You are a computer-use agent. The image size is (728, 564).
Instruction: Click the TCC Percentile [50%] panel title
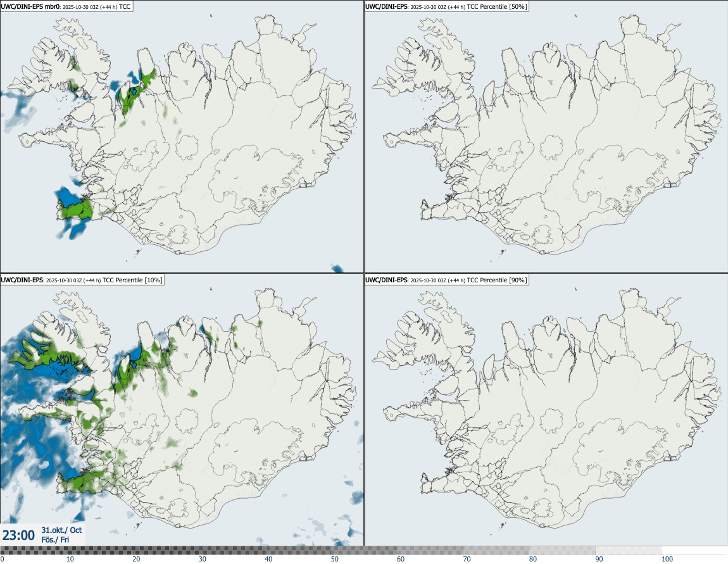point(447,6)
